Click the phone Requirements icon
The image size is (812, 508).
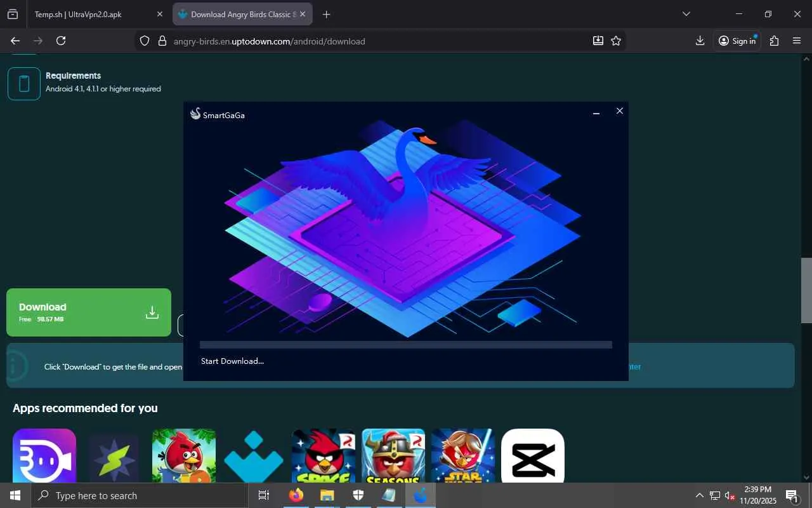point(24,84)
